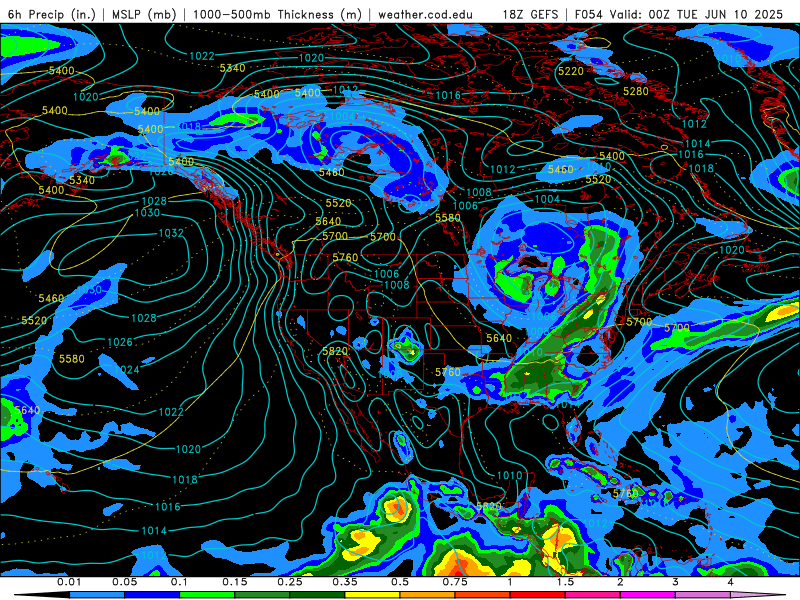Click the 'weather.cod.edu' source text
The width and height of the screenshot is (800, 600).
pos(425,14)
